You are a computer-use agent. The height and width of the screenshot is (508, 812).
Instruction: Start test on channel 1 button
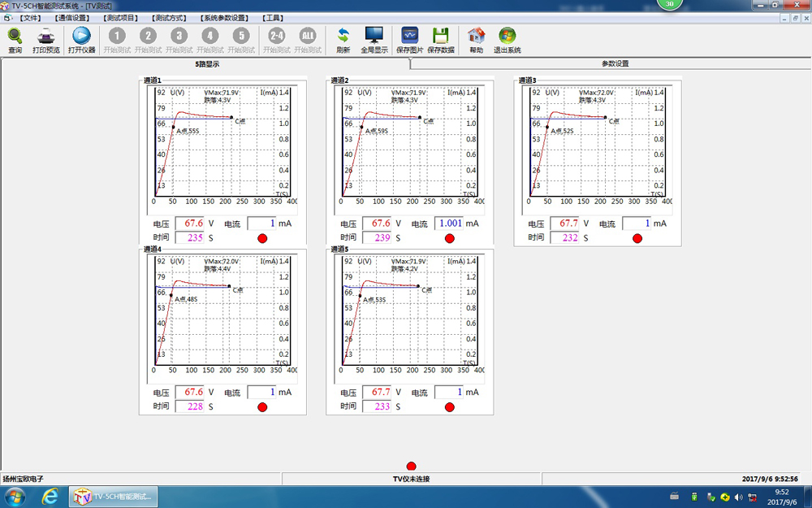[x=117, y=37]
